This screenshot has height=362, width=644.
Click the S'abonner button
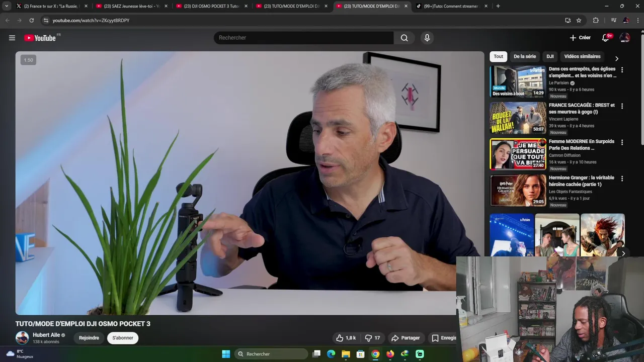tap(123, 338)
